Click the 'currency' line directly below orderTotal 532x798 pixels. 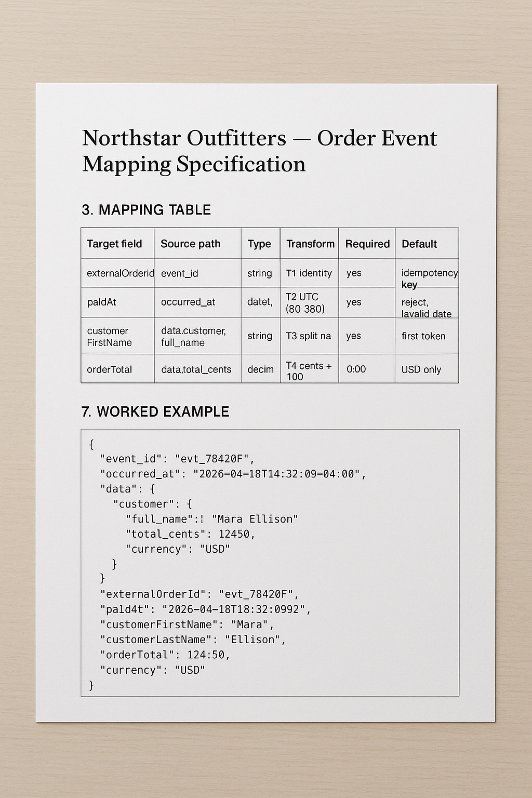[x=153, y=670]
